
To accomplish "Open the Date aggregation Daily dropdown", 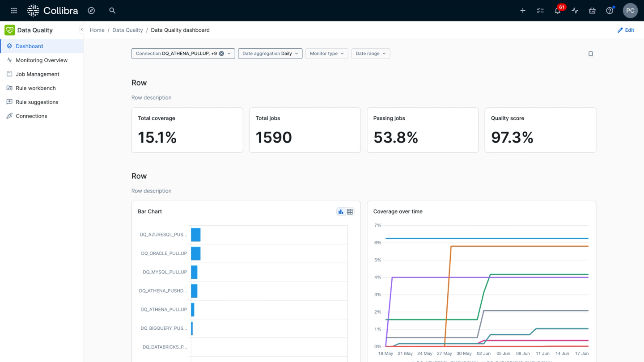I will (x=270, y=54).
